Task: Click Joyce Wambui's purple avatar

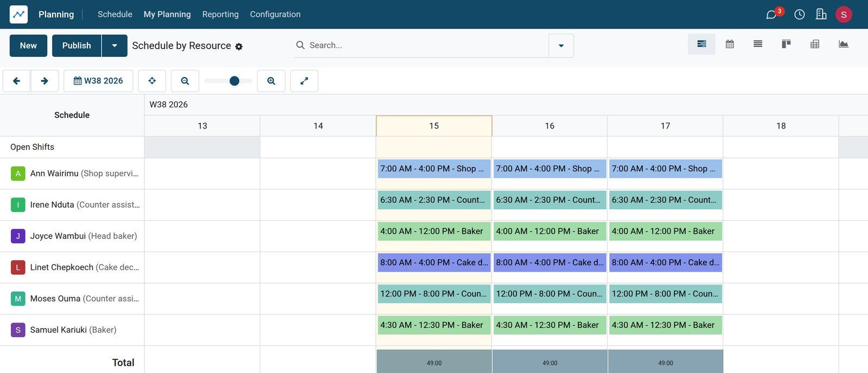Action: point(18,236)
